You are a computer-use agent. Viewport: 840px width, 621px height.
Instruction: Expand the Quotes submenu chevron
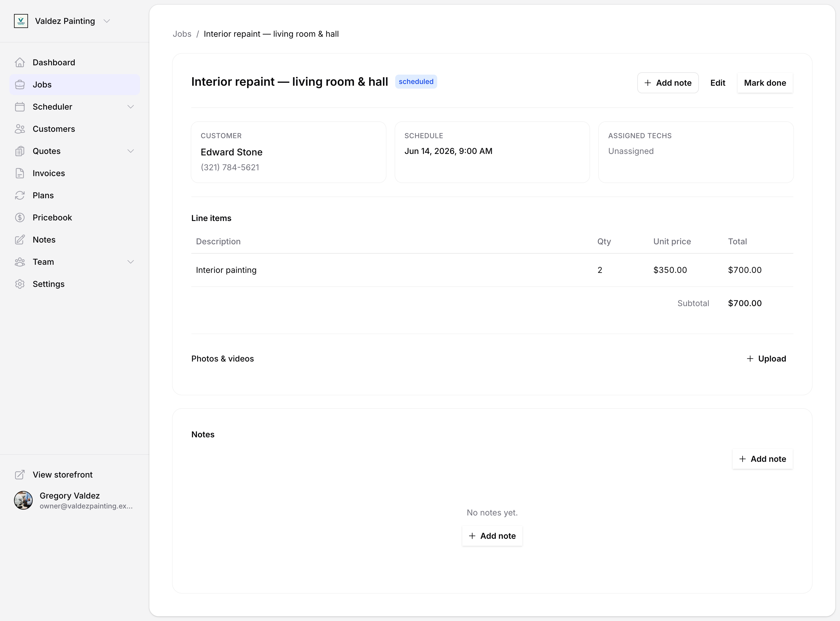click(130, 151)
